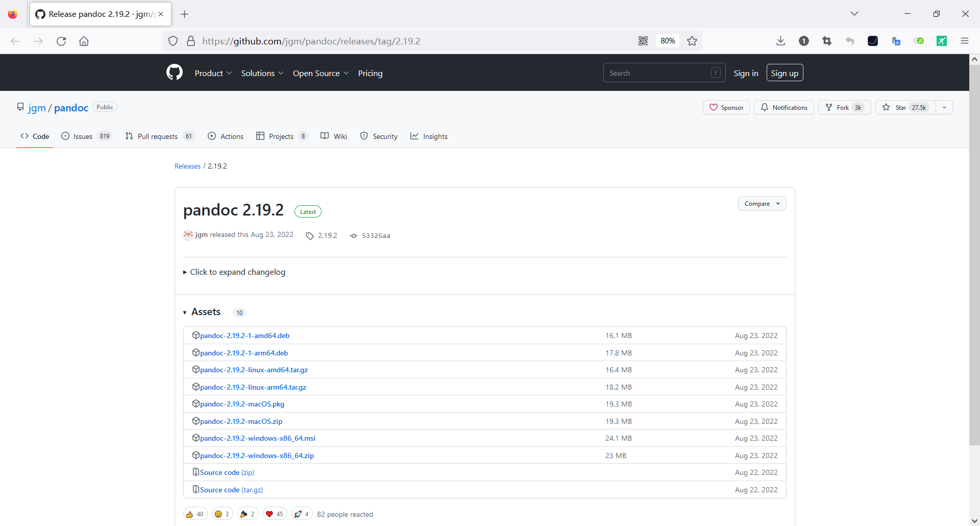Click the dark square extension icon in toolbar
980x526 pixels.
[x=873, y=41]
